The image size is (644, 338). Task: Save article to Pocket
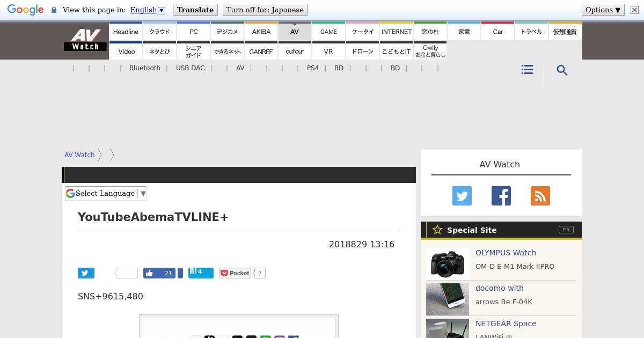pyautogui.click(x=235, y=273)
